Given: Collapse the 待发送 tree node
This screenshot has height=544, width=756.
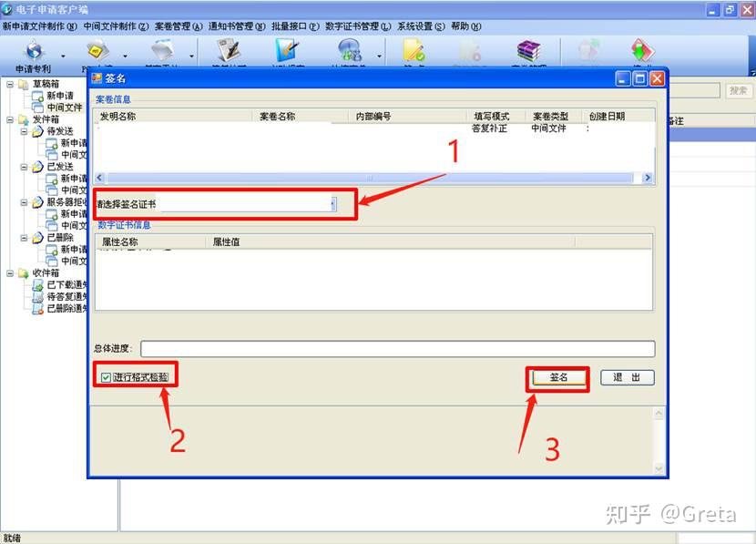Looking at the screenshot, I should [25, 131].
